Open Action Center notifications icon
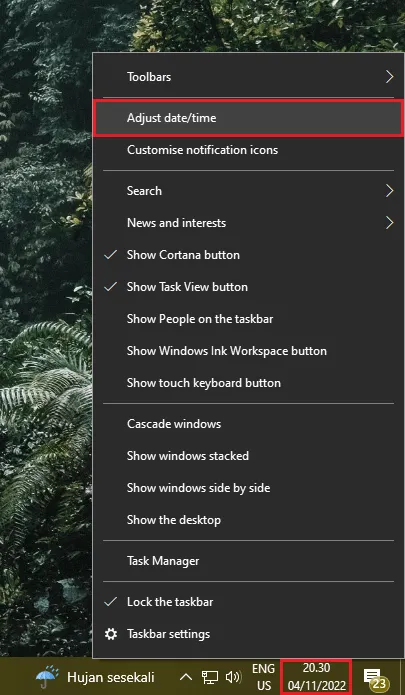The height and width of the screenshot is (695, 405). [374, 678]
